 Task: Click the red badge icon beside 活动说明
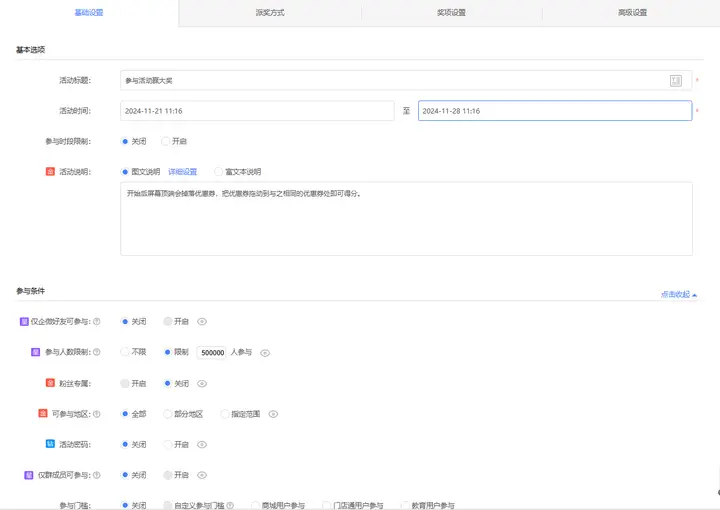[x=50, y=171]
